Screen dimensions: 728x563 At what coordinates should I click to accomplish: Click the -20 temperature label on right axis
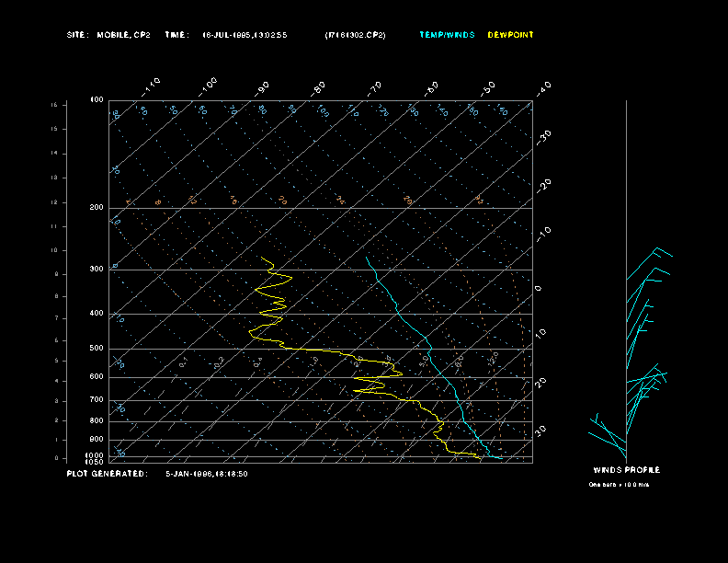point(543,186)
